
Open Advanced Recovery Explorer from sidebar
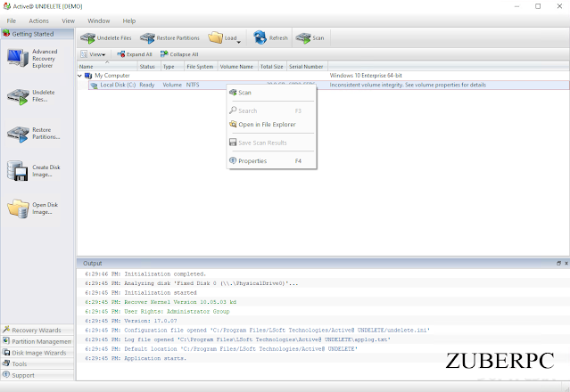(x=33, y=59)
